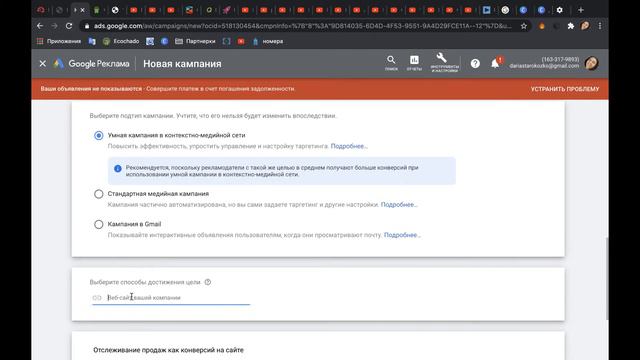
Task: Click the link icon in website field
Action: point(97,298)
